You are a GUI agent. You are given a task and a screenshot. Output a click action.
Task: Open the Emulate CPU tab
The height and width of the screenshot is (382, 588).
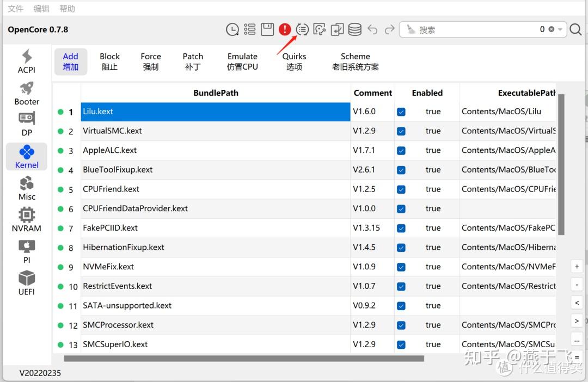[242, 61]
